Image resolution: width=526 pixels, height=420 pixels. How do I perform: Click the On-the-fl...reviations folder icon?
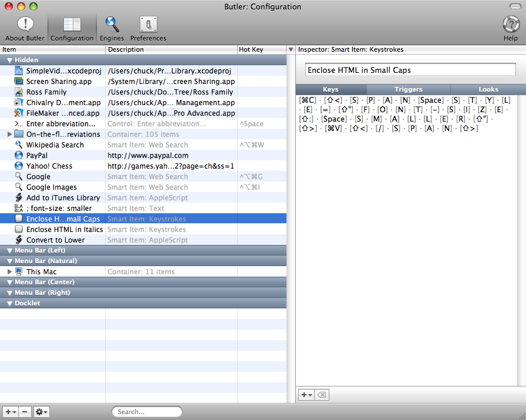coord(19,135)
